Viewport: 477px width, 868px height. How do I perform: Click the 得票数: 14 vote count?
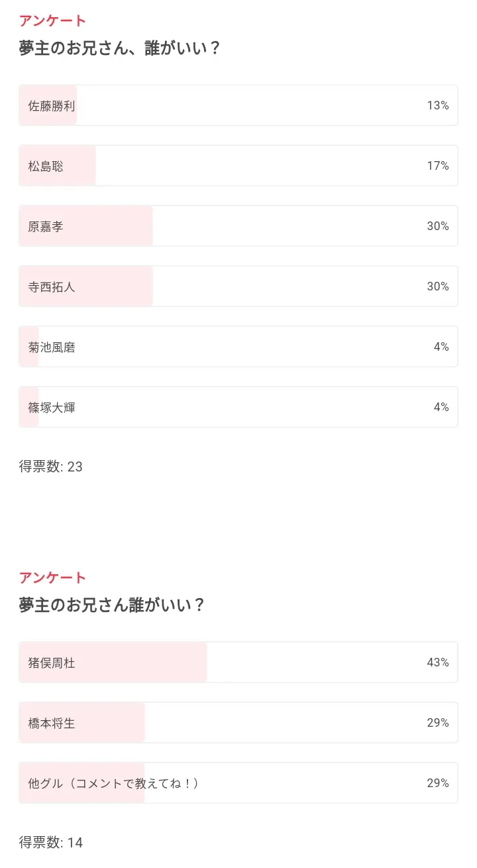[x=51, y=843]
